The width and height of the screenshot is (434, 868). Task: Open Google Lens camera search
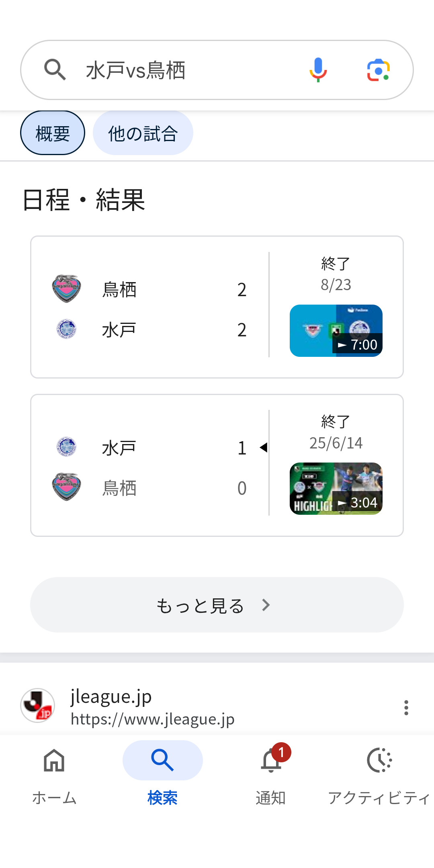pyautogui.click(x=378, y=70)
